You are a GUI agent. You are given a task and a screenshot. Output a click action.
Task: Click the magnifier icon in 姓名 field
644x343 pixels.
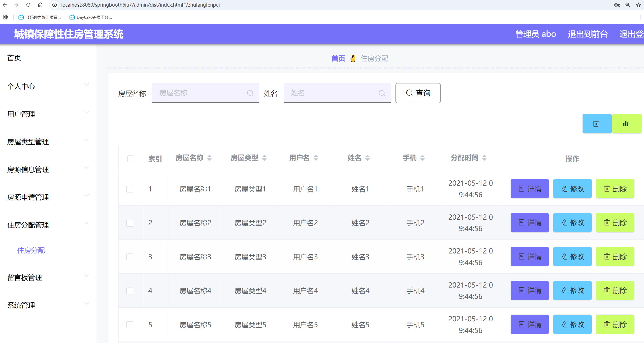382,93
